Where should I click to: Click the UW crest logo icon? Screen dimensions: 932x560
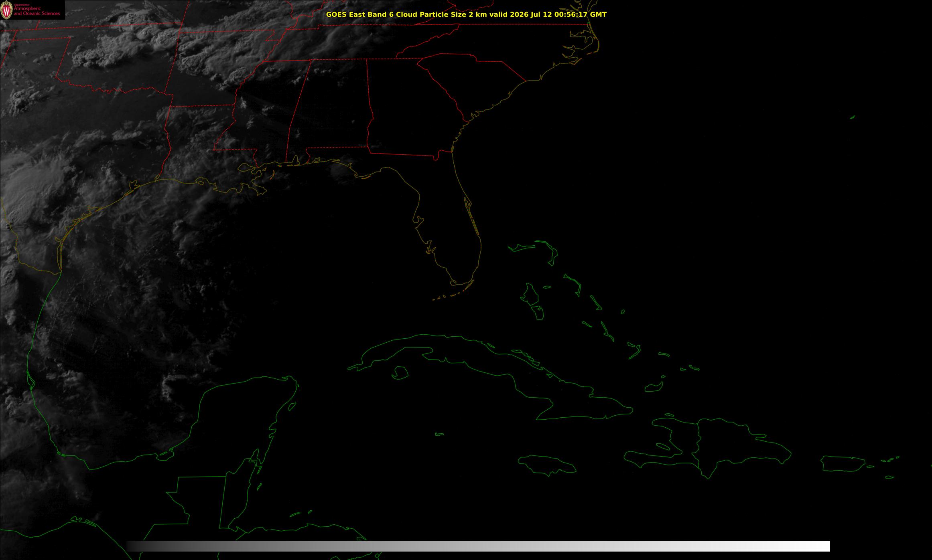click(x=6, y=10)
